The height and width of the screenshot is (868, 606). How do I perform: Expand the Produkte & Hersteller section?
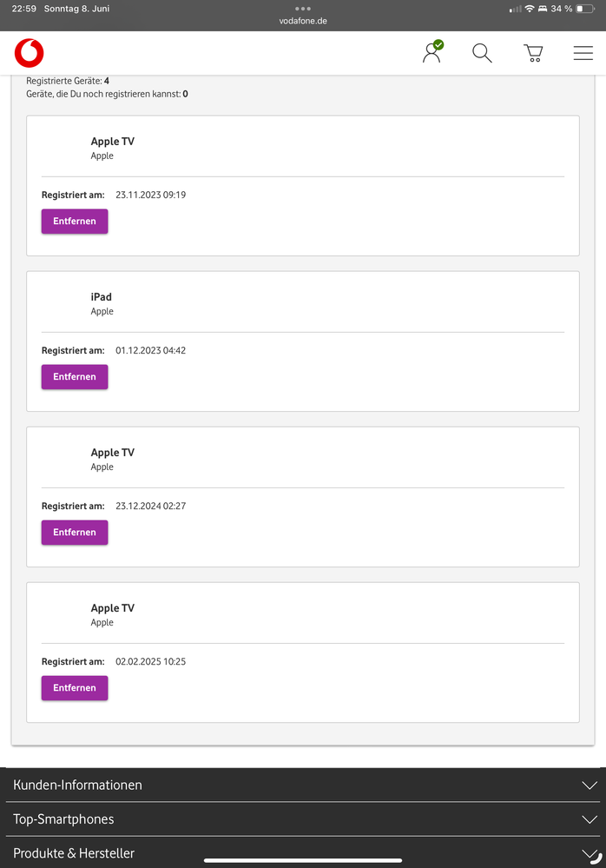[x=303, y=852]
